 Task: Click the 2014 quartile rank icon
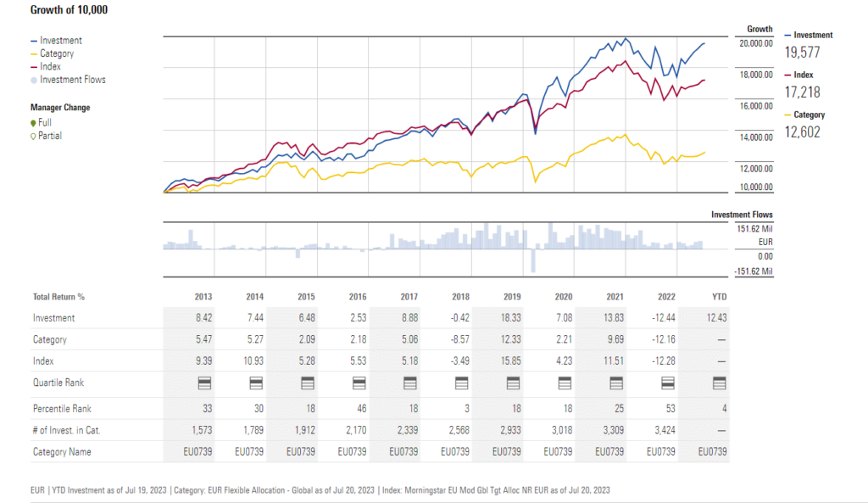(254, 383)
